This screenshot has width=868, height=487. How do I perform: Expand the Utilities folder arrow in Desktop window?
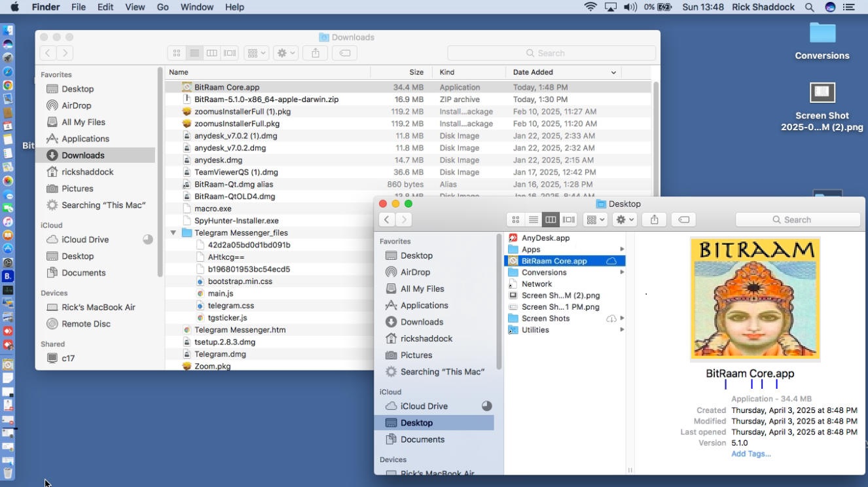tap(622, 330)
